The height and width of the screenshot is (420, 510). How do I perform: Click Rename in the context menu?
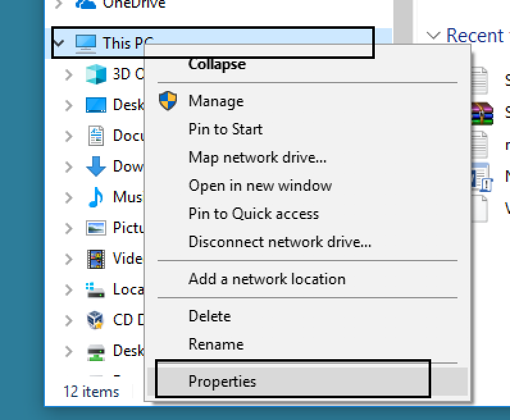point(216,344)
